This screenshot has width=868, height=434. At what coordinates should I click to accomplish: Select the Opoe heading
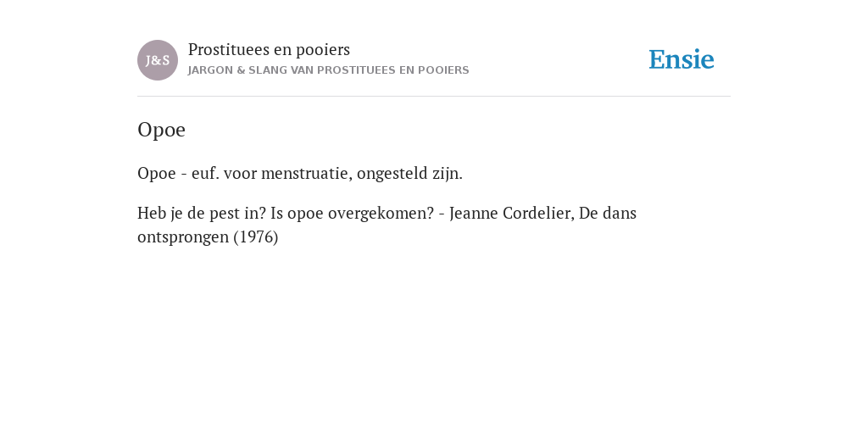click(161, 130)
